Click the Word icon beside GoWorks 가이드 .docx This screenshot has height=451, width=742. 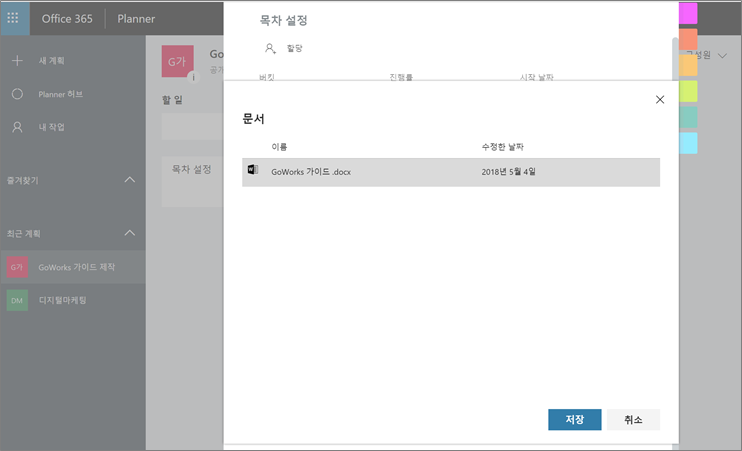pos(252,171)
